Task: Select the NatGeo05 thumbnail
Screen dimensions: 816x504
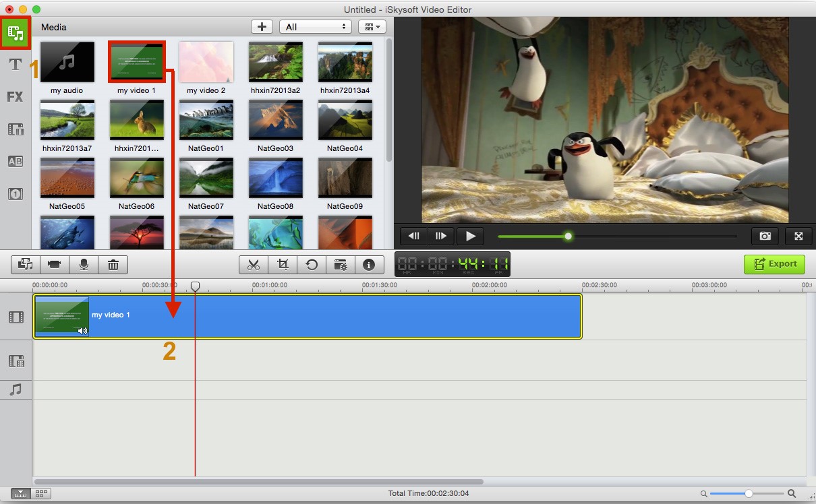Action: coord(67,179)
